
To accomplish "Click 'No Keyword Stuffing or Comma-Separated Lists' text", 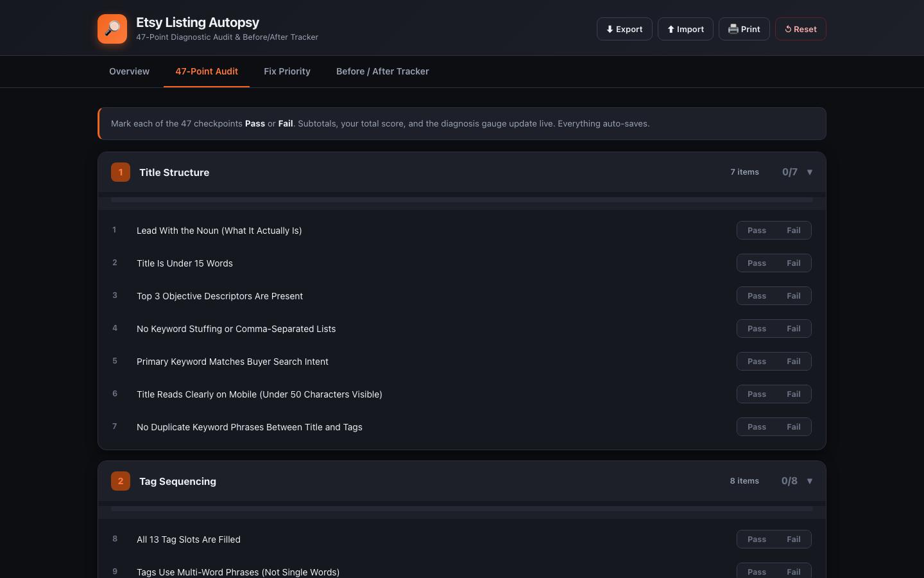I will tap(236, 329).
